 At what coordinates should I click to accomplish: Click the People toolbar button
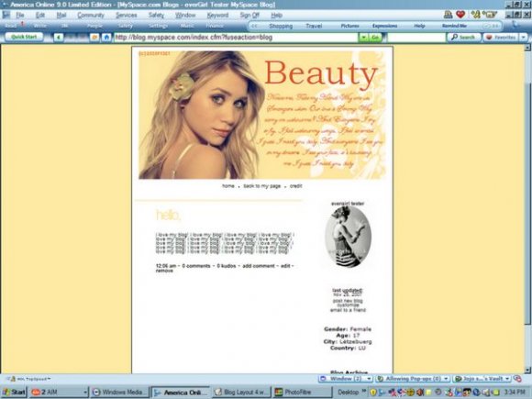94,26
